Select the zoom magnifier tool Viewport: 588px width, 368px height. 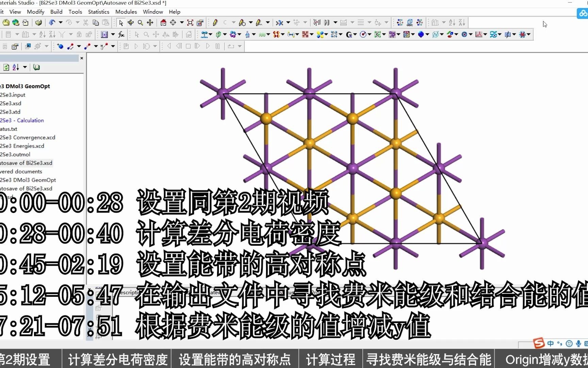[140, 22]
